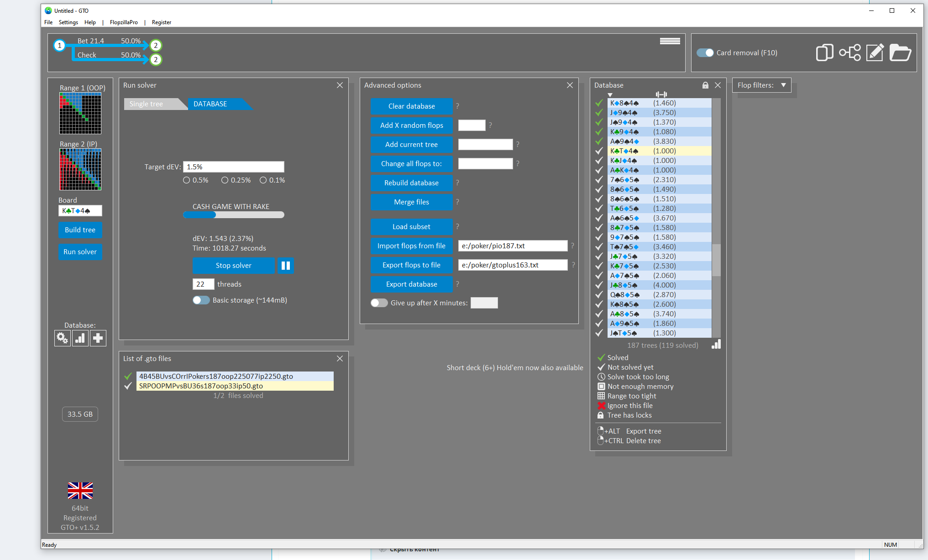Toggle Basic storage switch
Image resolution: width=928 pixels, height=560 pixels.
tap(201, 300)
